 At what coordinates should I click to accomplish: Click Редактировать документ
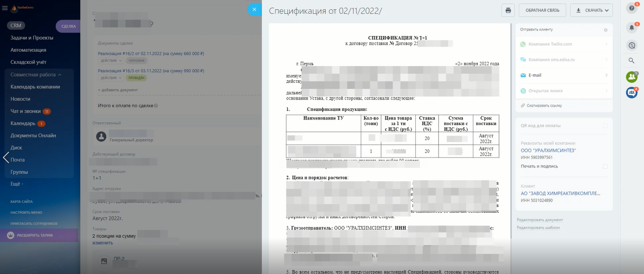[x=540, y=220]
